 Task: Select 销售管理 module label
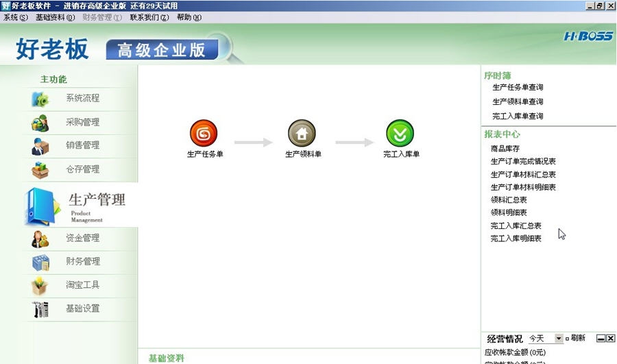(x=83, y=145)
